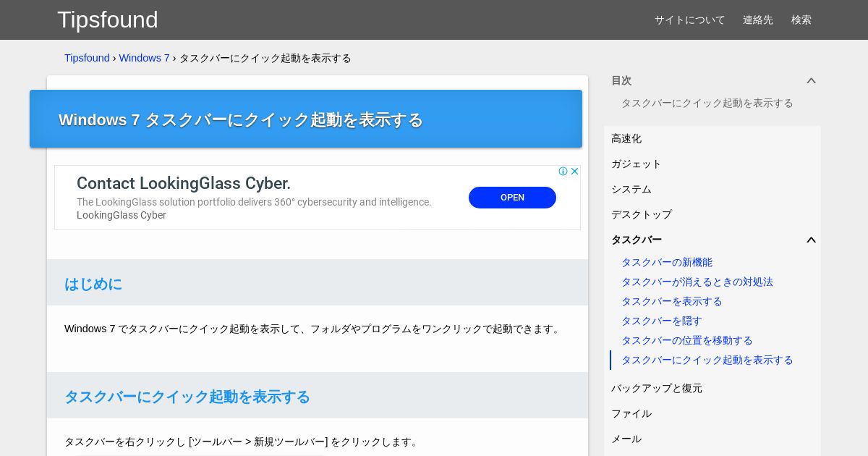The image size is (868, 456).
Task: Click the OPEN ad button
Action: [512, 198]
